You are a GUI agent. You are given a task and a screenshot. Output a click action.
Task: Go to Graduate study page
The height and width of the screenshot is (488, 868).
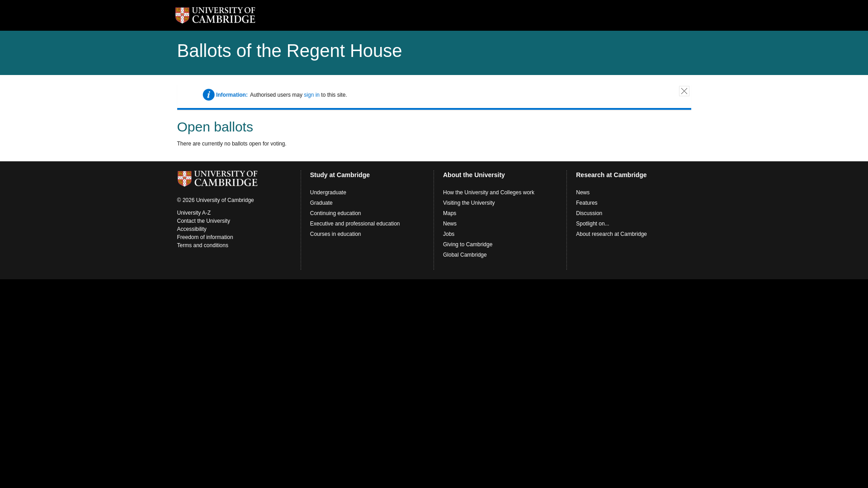pyautogui.click(x=321, y=203)
